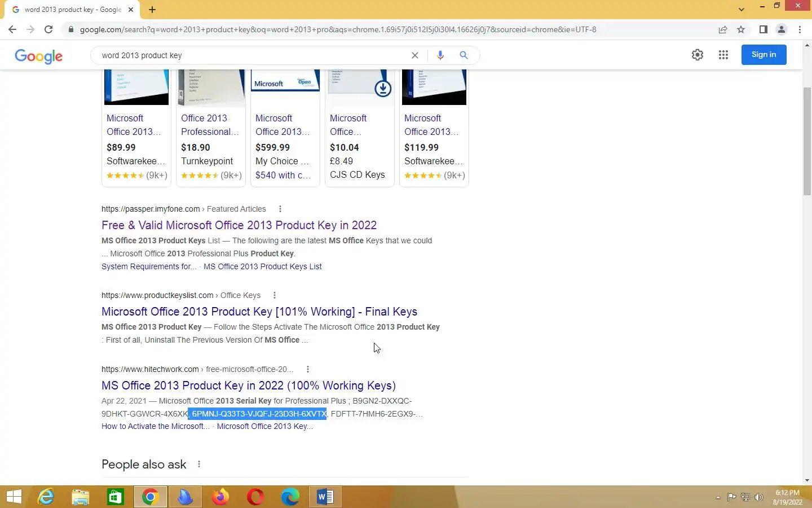
Task: Open 'MS Office 2013 Product Key in 2022' result
Action: point(249,386)
